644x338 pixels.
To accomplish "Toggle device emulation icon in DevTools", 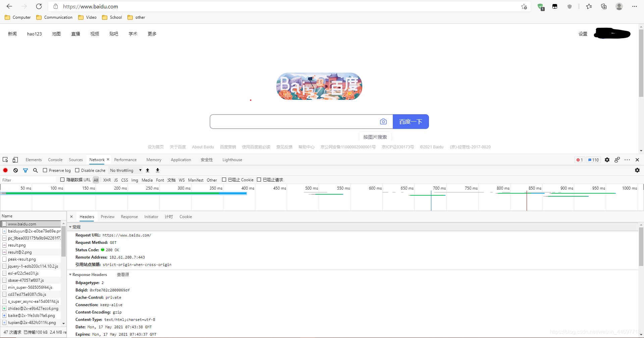I will pos(15,160).
